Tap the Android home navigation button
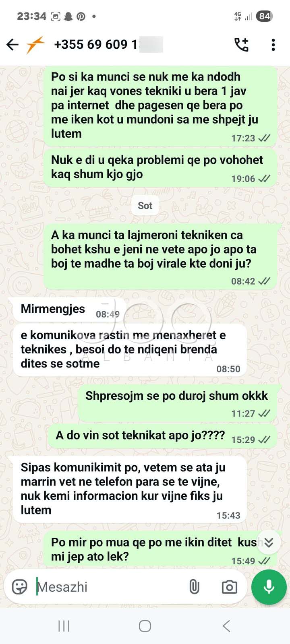Screen dimensions: 290x644 click(x=145, y=626)
